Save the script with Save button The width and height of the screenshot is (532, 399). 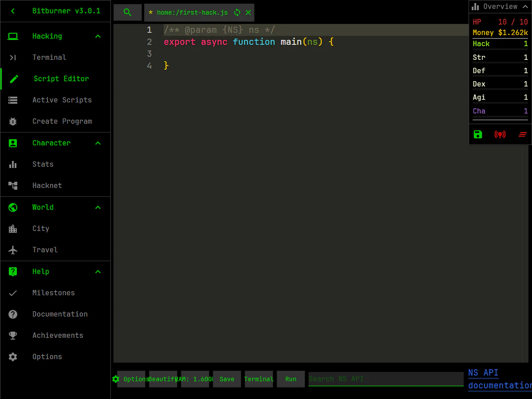[227, 379]
